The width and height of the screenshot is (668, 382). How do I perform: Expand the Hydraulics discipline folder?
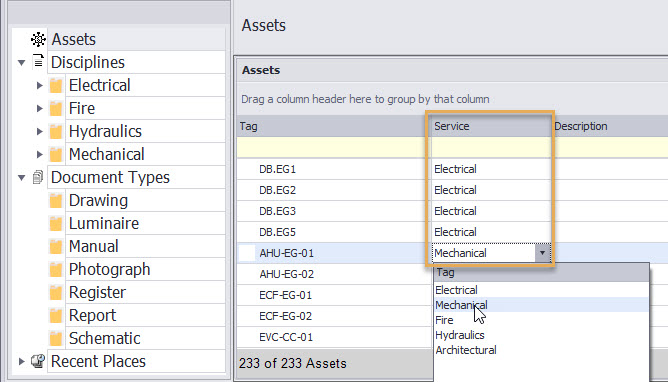point(40,131)
